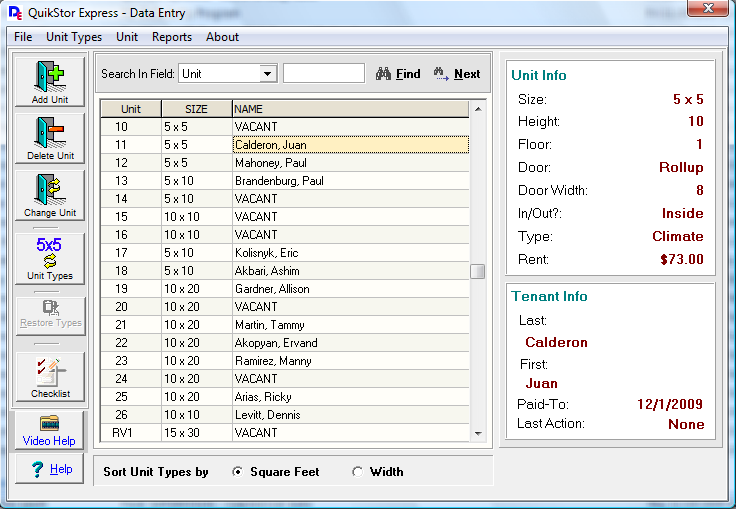Click the Calderon last name value
The image size is (736, 509).
tap(556, 342)
